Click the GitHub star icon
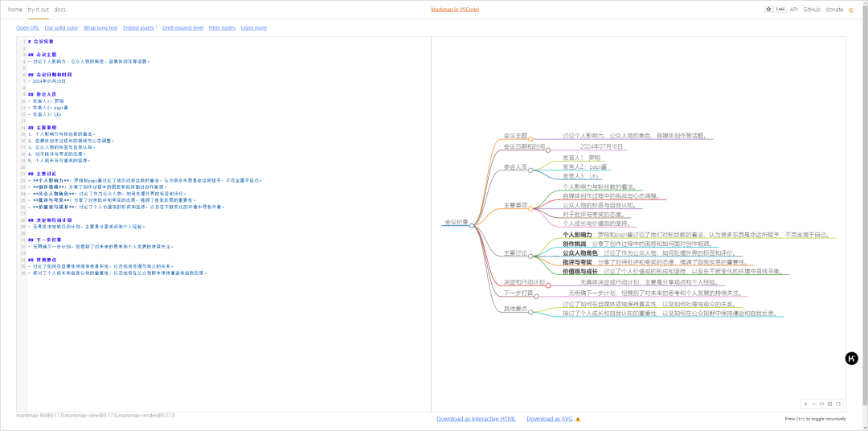Viewport: 868px width, 431px height. point(769,10)
